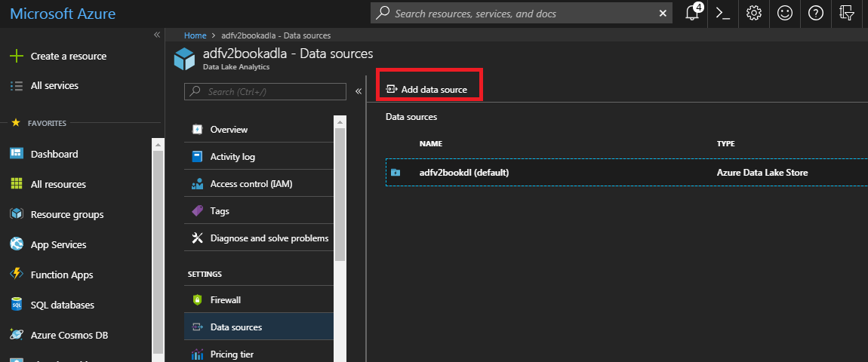Open SQL databases favorite
The height and width of the screenshot is (362, 868).
pyautogui.click(x=63, y=305)
